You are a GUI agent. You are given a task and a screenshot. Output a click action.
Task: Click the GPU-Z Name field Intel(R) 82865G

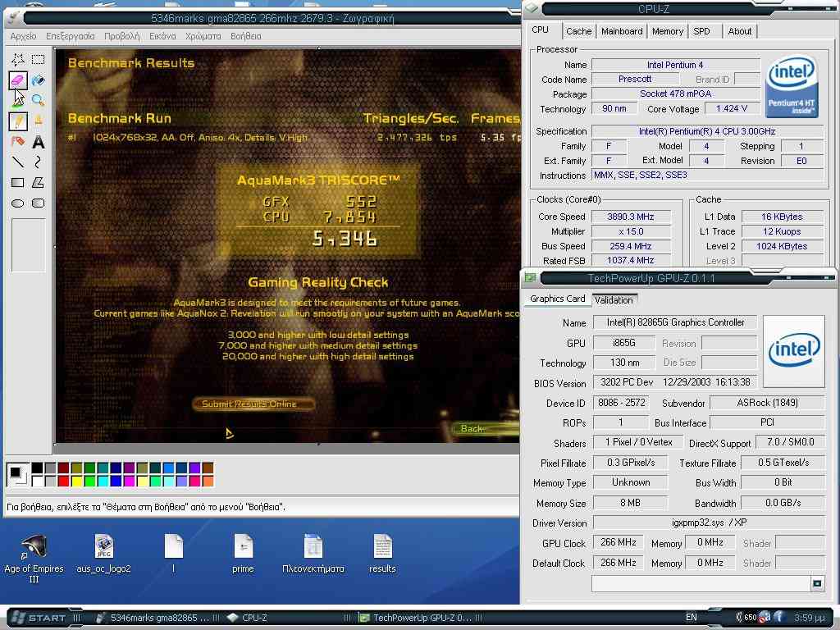pyautogui.click(x=675, y=322)
